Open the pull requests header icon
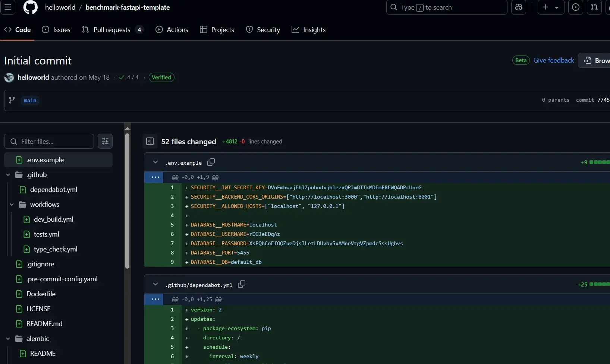 coord(594,7)
